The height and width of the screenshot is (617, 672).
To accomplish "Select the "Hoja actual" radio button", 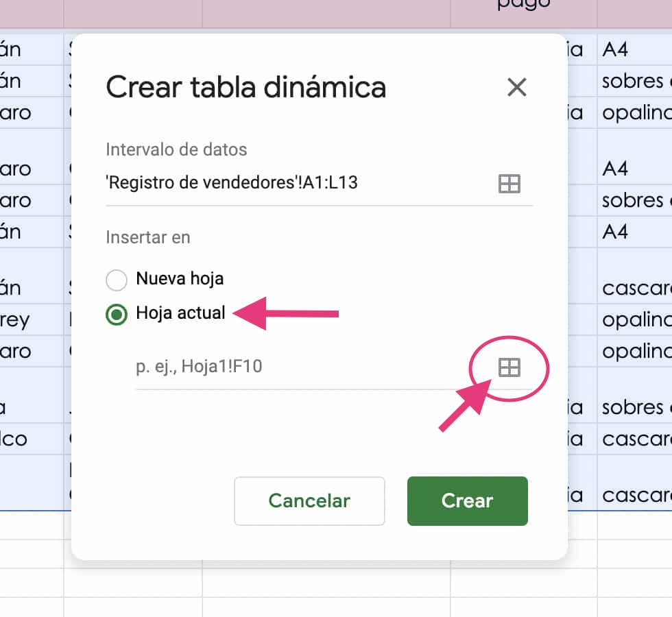I will (x=117, y=313).
